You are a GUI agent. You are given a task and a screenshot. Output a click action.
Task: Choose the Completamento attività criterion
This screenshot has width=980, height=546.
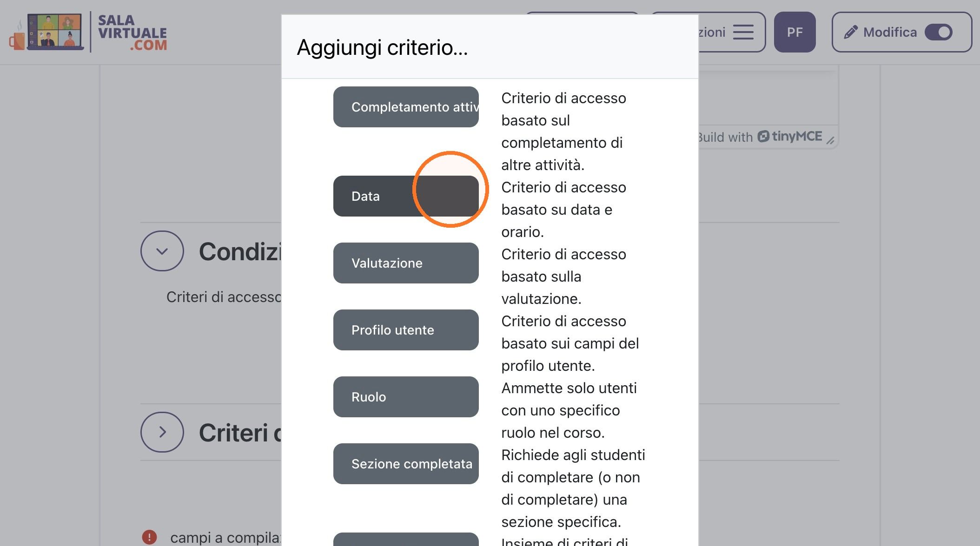coord(406,107)
